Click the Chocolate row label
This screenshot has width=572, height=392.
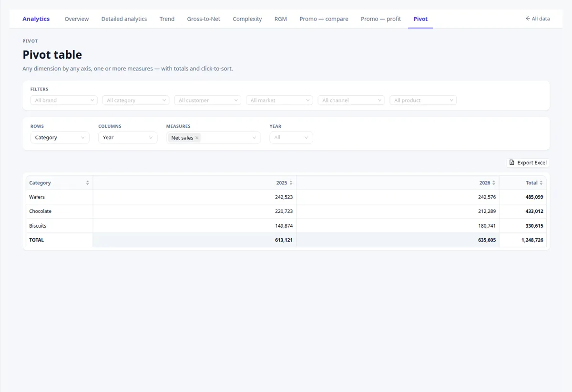(41, 211)
